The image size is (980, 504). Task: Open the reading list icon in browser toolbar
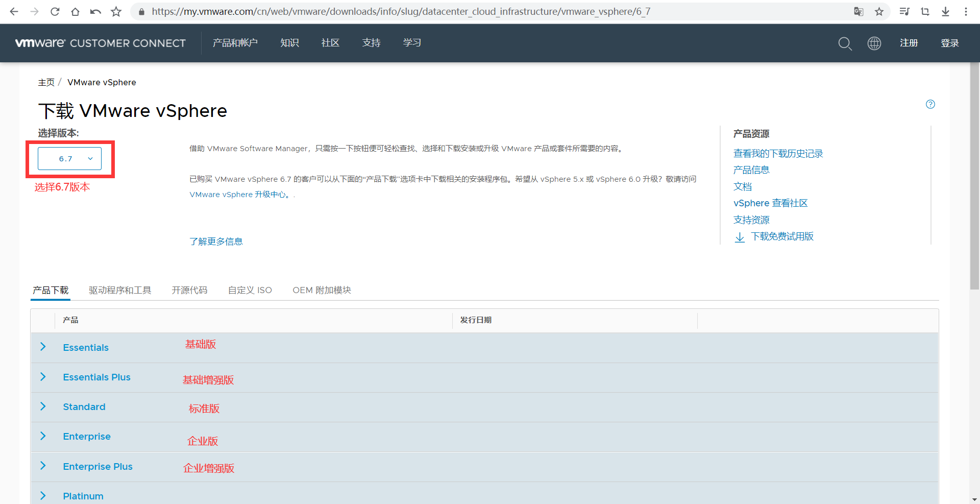coord(904,12)
